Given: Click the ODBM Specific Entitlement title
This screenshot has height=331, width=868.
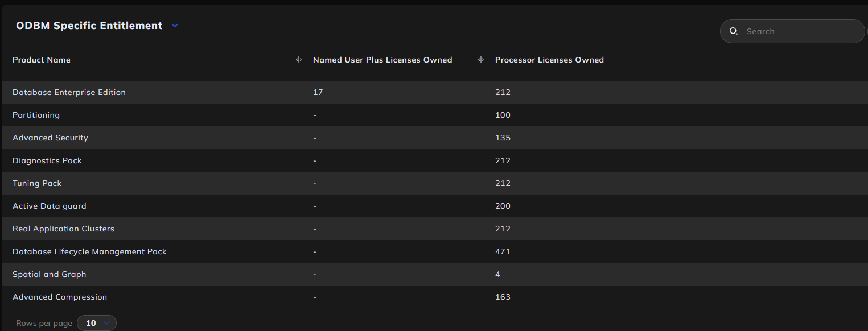Looking at the screenshot, I should [89, 26].
